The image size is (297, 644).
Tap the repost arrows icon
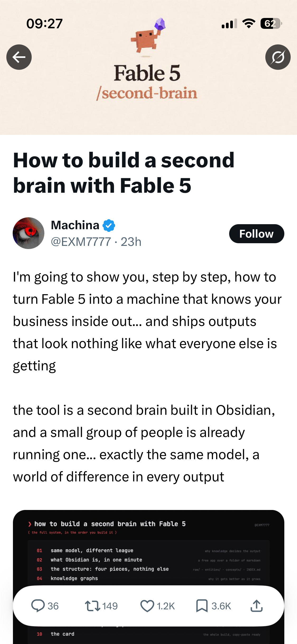pyautogui.click(x=92, y=606)
